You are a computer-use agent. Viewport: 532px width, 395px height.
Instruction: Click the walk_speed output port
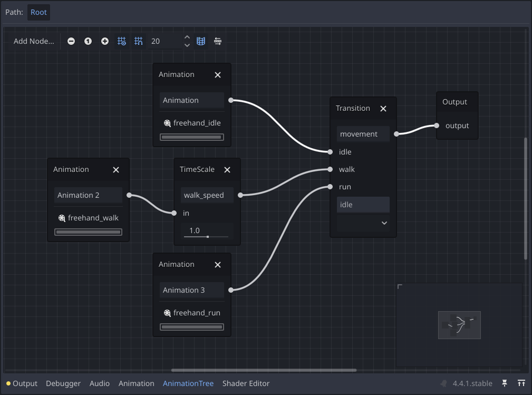point(240,195)
